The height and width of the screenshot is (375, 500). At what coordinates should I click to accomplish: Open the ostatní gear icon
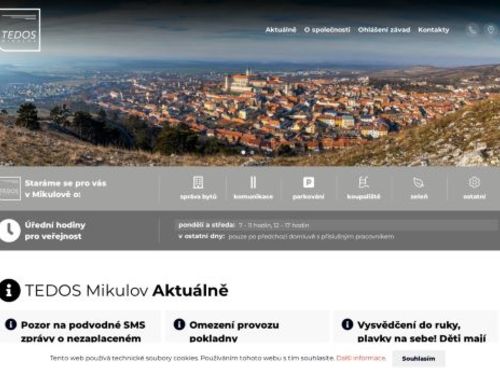[474, 182]
